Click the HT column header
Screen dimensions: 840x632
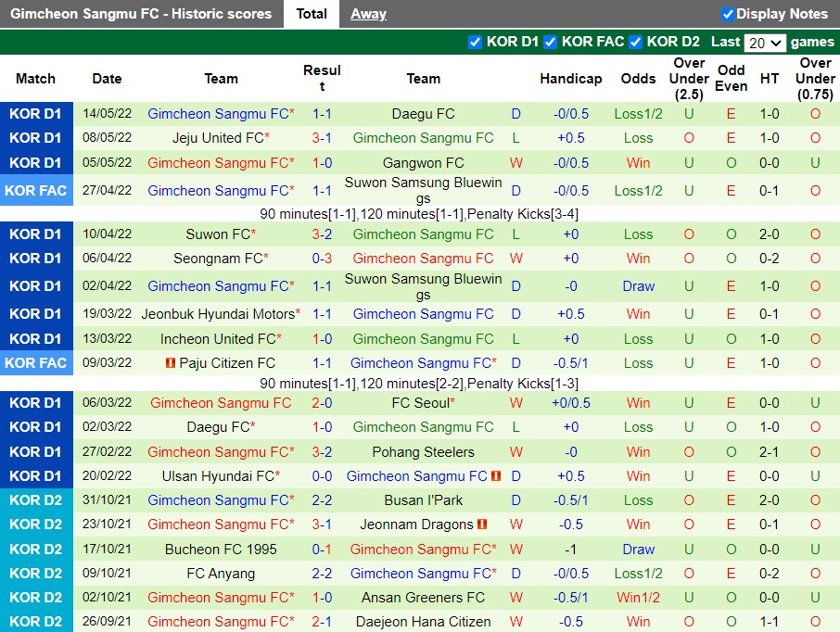[x=770, y=79]
